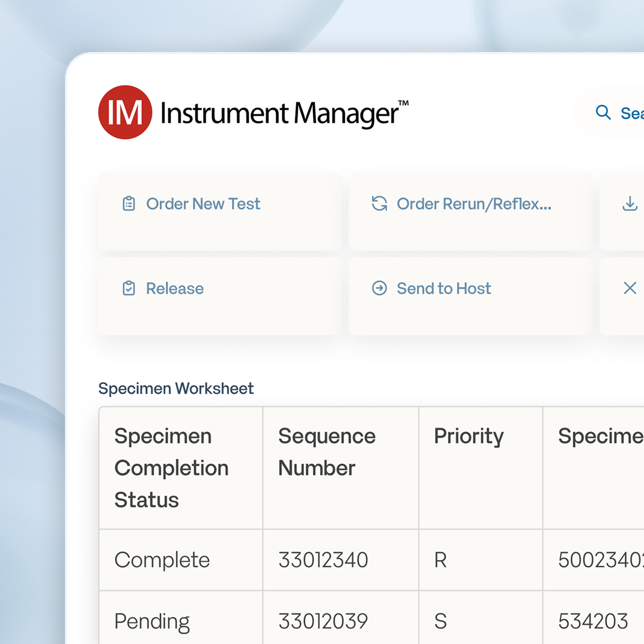Click the clipboard icon beside Order New Test
The image size is (644, 644).
pos(129,204)
